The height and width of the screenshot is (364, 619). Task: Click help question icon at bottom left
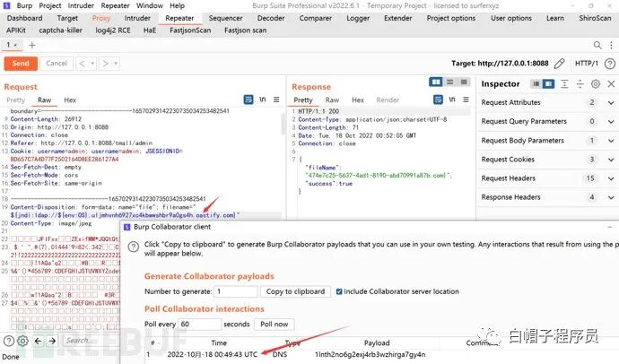point(9,341)
